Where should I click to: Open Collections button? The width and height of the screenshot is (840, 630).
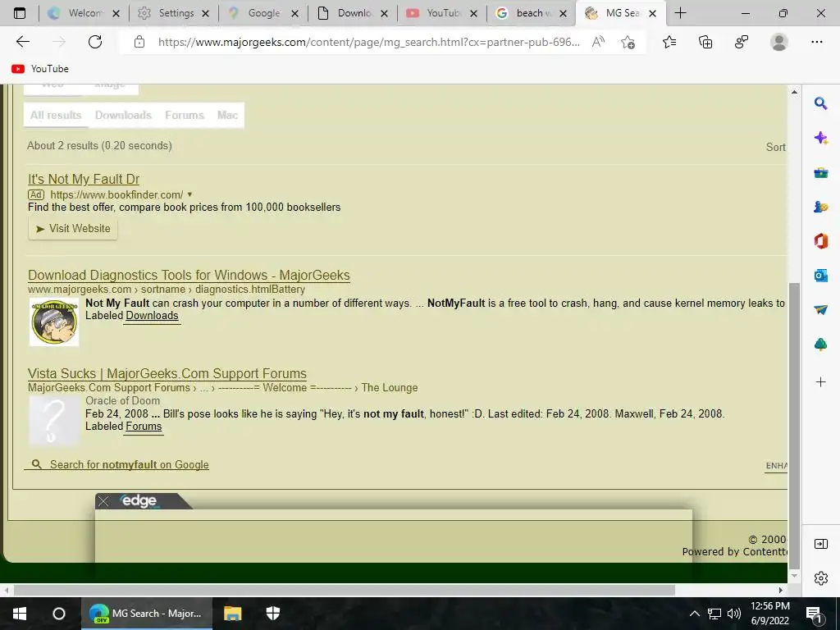tap(705, 42)
